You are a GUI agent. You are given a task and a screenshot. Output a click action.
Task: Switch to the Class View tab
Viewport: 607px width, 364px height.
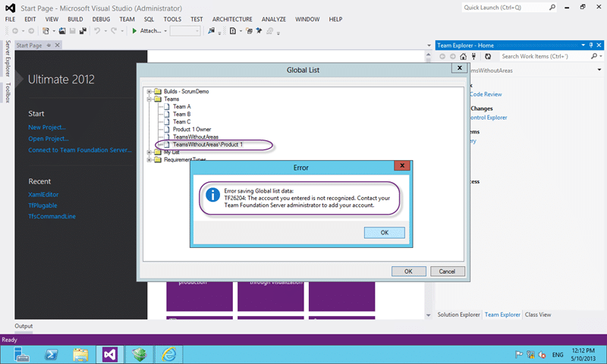(x=538, y=315)
